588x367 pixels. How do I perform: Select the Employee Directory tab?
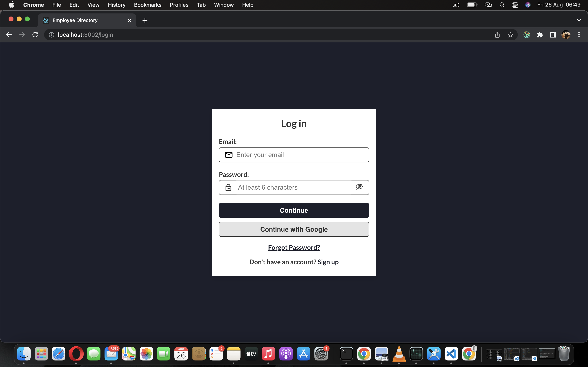tap(75, 20)
